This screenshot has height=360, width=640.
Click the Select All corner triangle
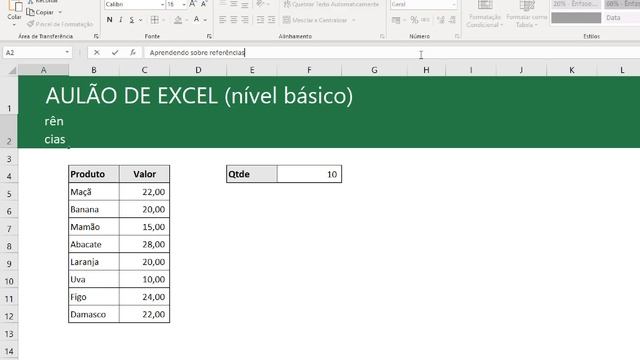tap(12, 71)
